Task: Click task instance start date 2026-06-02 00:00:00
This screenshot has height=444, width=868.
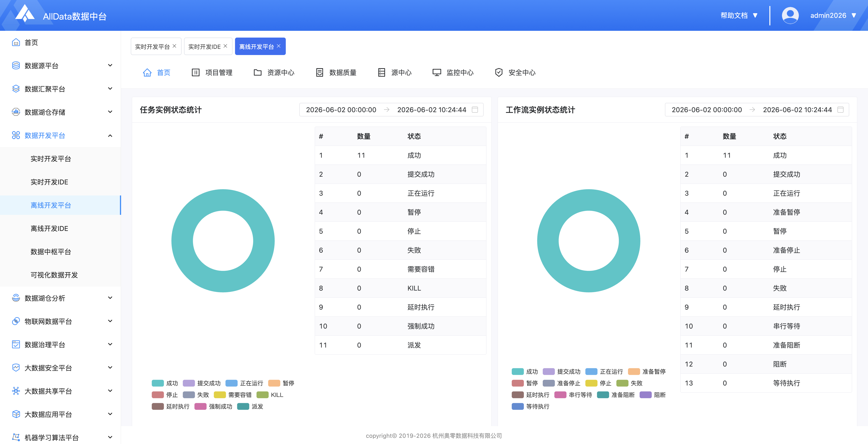Action: click(x=341, y=110)
